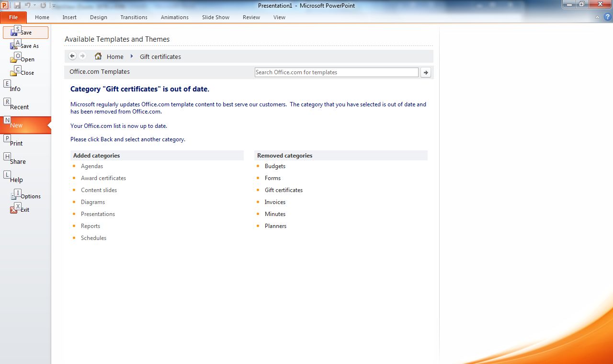Screen dimensions: 613x364
Task: Click the Close command in sidebar
Action: 27,73
